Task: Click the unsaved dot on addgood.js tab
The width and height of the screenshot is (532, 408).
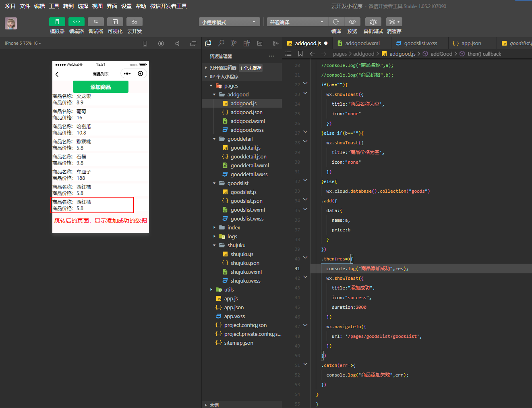Action: [326, 43]
